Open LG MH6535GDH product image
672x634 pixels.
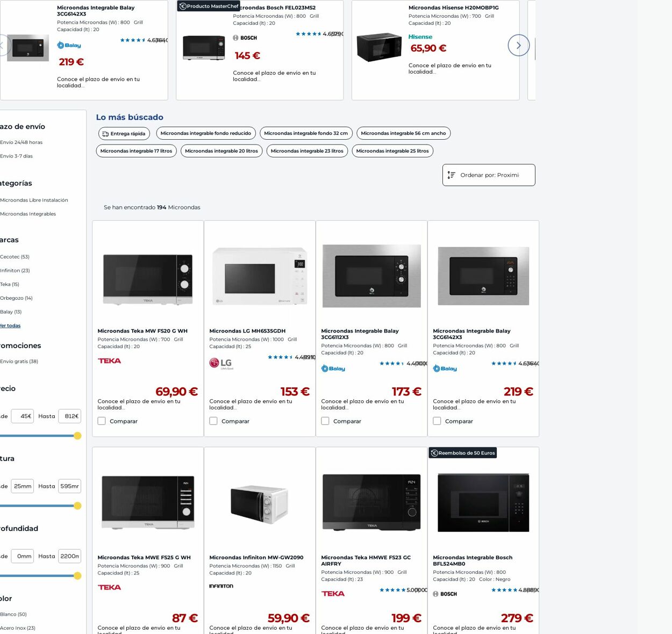pyautogui.click(x=260, y=276)
